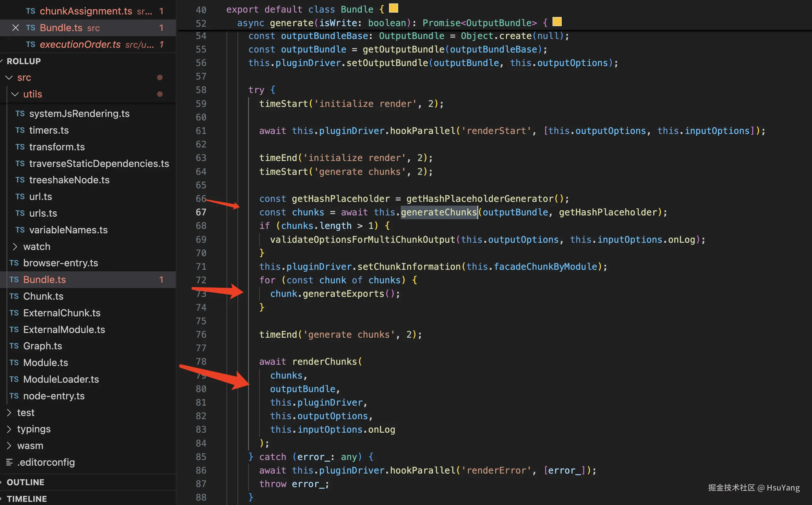Collapse the src folder
Screen dimensions: 812x505
pyautogui.click(x=9, y=77)
